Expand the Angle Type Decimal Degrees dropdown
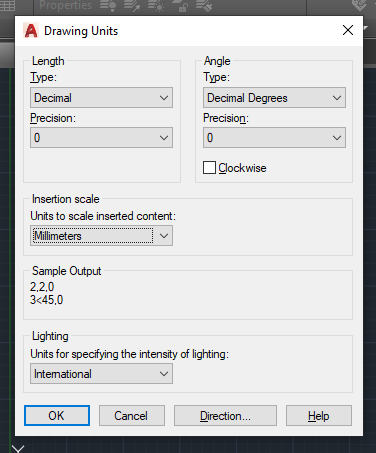Screen dimensions: 376x453 click(274, 98)
